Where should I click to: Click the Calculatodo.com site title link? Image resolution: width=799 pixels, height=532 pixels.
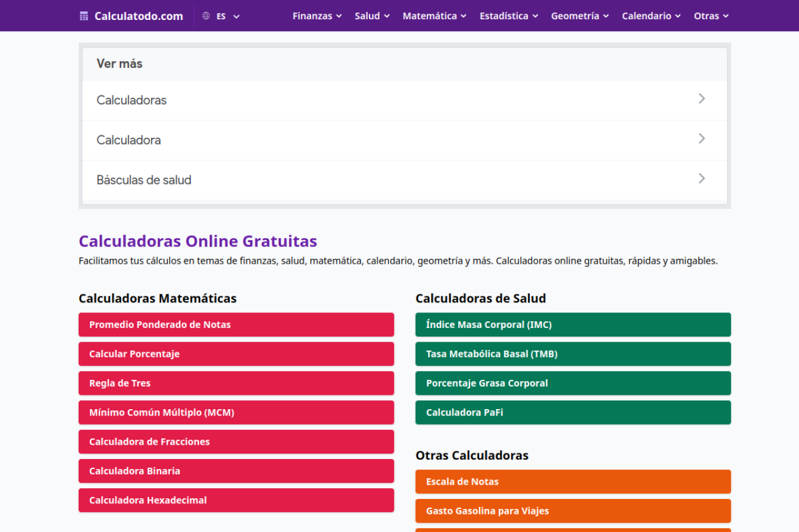pos(139,16)
